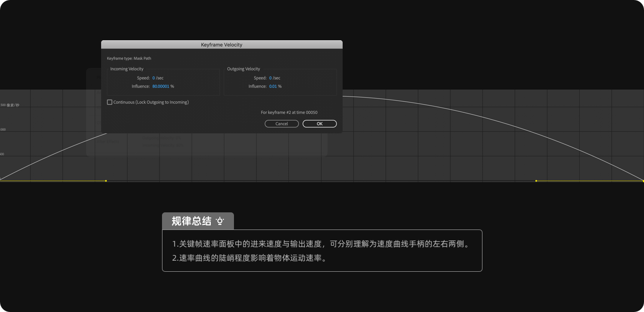This screenshot has height=312, width=644.
Task: Click summary line starting with 2.速率曲线
Action: click(249, 259)
